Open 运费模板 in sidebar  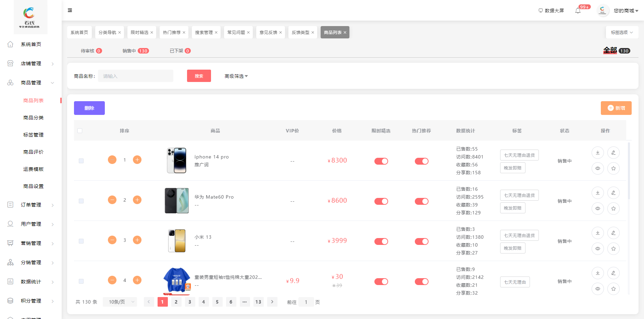[x=33, y=169]
